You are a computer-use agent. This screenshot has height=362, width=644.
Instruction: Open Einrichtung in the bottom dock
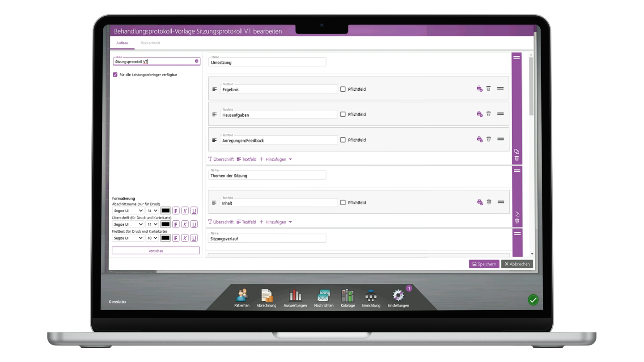[371, 298]
